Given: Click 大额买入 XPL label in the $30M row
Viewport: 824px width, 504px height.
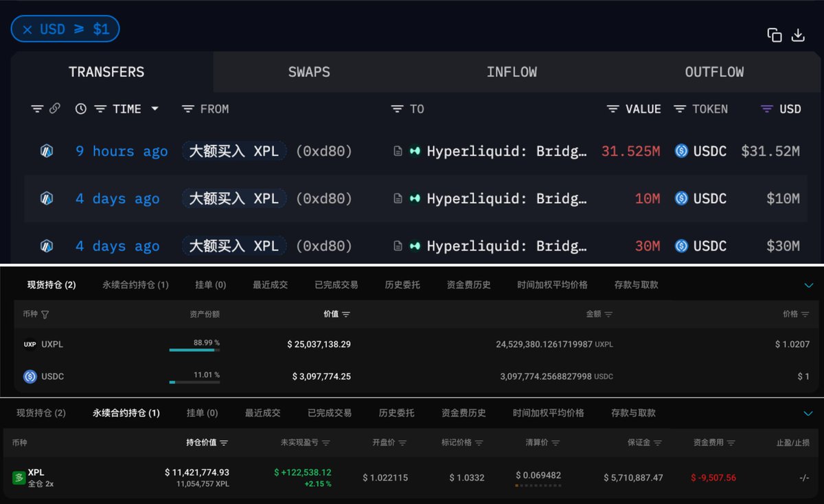Looking at the screenshot, I should coord(234,246).
